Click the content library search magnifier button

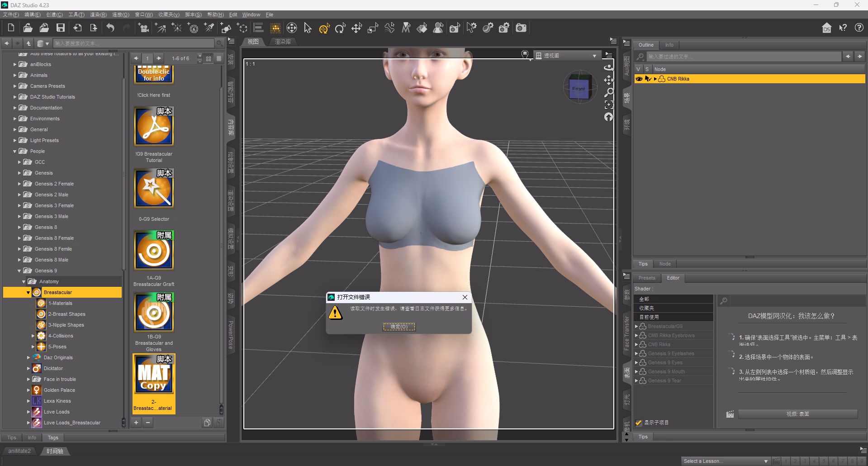(x=219, y=43)
